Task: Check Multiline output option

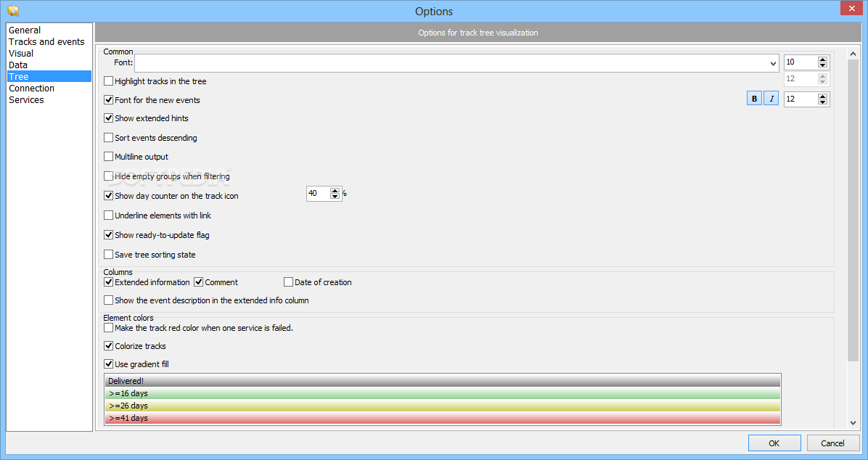Action: pyautogui.click(x=109, y=157)
